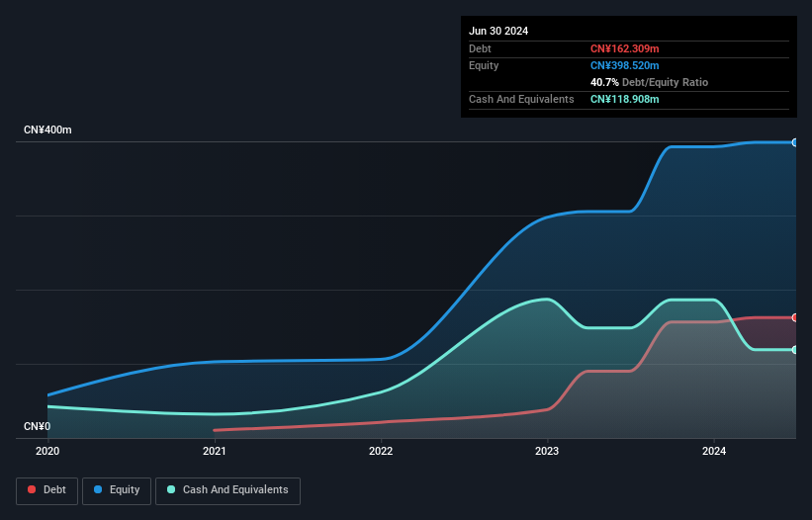
Task: Click the red Debt legend dot
Action: (x=32, y=489)
